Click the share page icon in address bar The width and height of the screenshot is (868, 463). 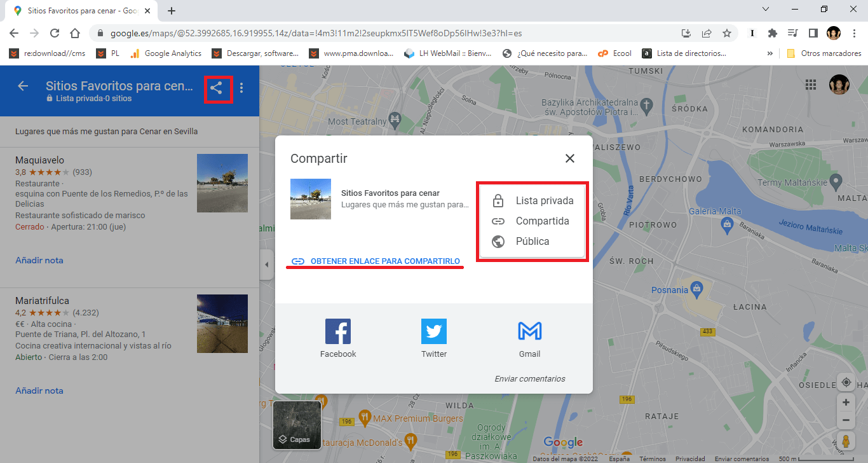[707, 33]
